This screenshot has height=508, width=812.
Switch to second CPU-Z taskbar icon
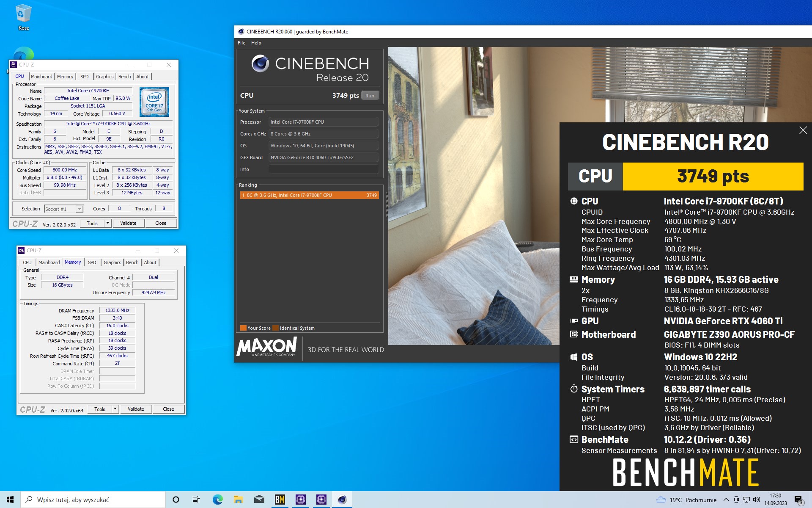pyautogui.click(x=321, y=500)
